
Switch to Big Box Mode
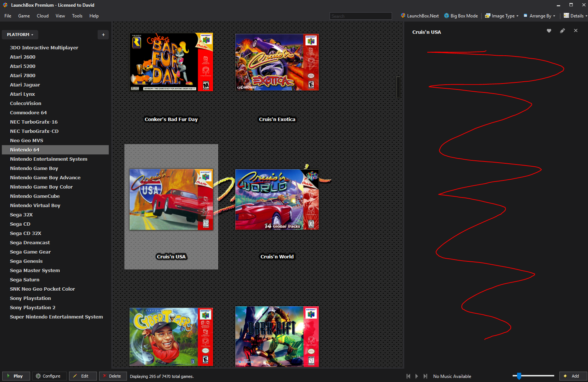(x=461, y=16)
